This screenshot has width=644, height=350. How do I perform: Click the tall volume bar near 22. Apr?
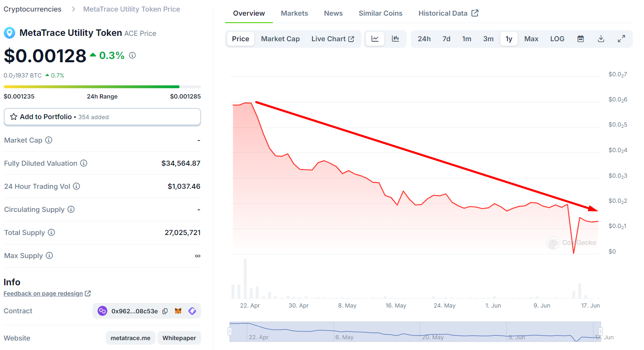click(x=245, y=279)
